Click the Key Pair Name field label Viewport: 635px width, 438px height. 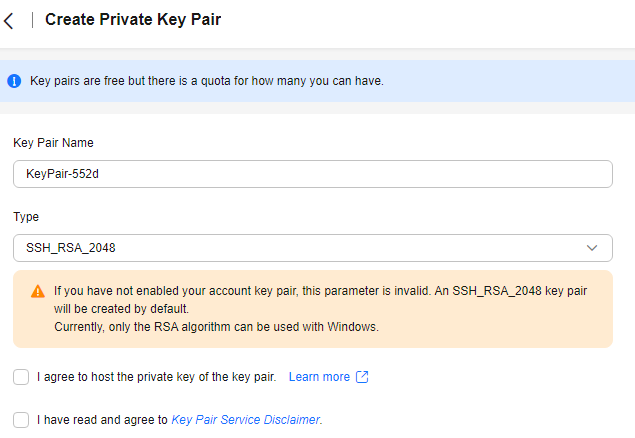[x=53, y=143]
